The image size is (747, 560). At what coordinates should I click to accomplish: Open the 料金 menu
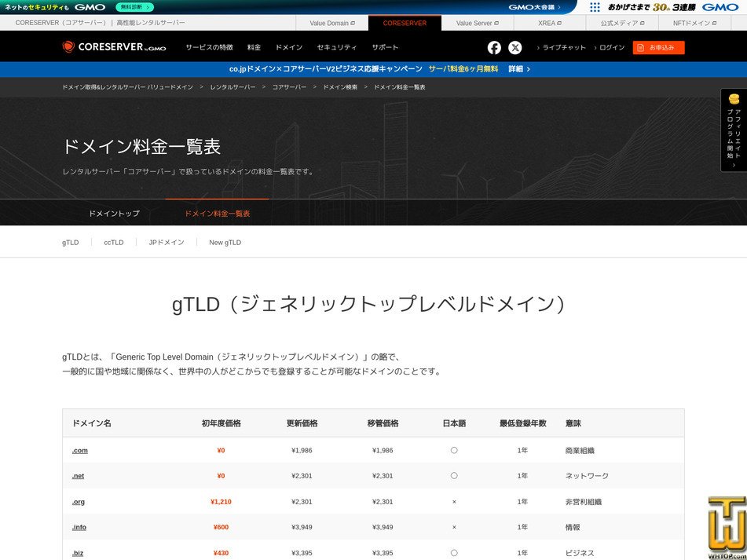point(254,48)
